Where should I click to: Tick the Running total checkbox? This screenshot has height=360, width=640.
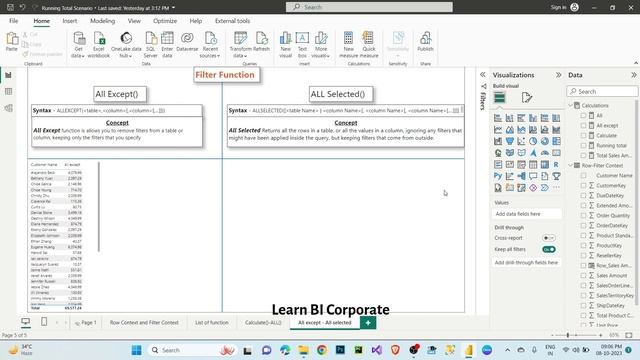pyautogui.click(x=584, y=145)
